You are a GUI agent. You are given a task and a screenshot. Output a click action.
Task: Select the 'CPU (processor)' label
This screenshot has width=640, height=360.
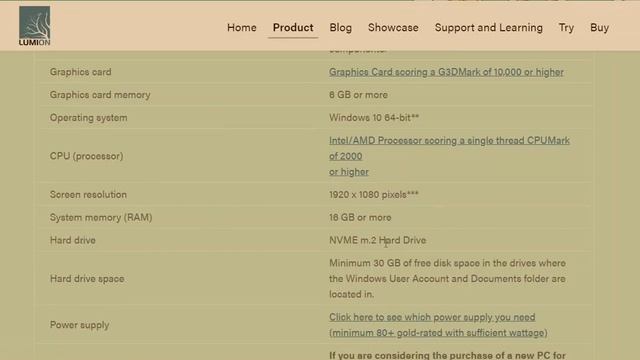point(86,156)
